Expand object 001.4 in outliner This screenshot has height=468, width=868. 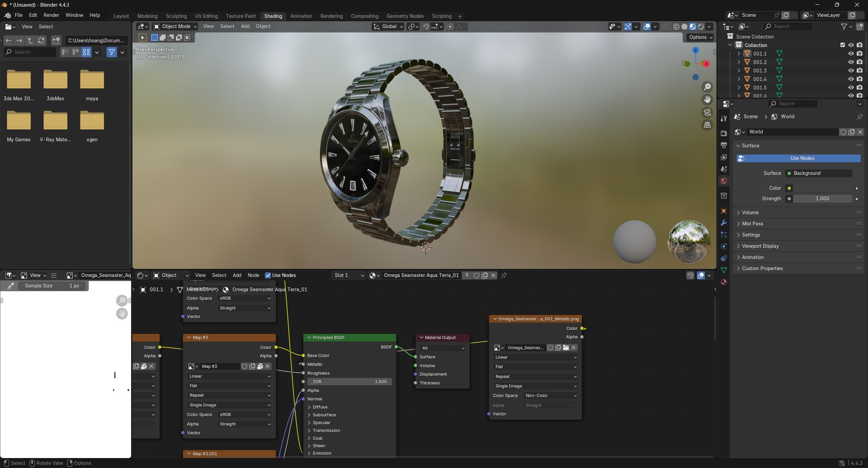tap(739, 79)
